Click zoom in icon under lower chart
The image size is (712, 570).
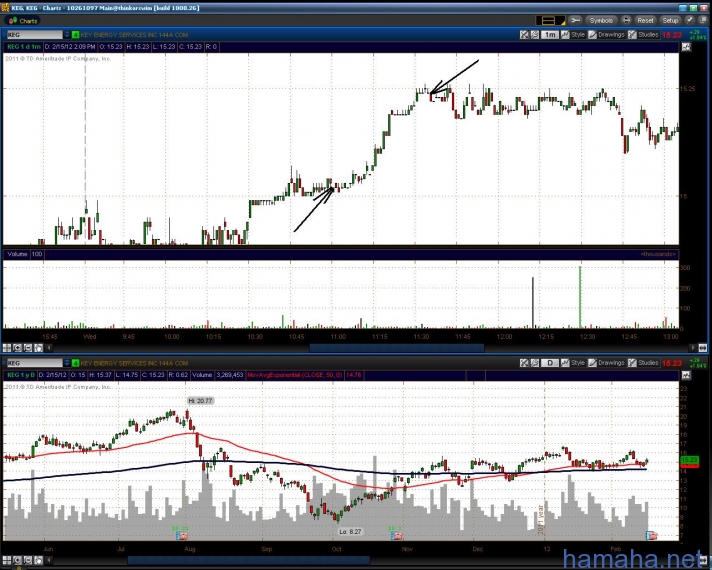click(x=17, y=560)
